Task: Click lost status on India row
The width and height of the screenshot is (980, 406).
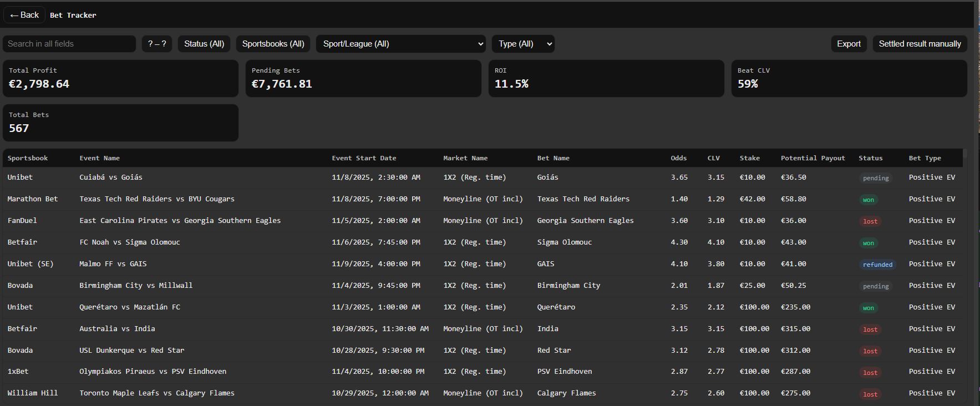Action: point(870,329)
